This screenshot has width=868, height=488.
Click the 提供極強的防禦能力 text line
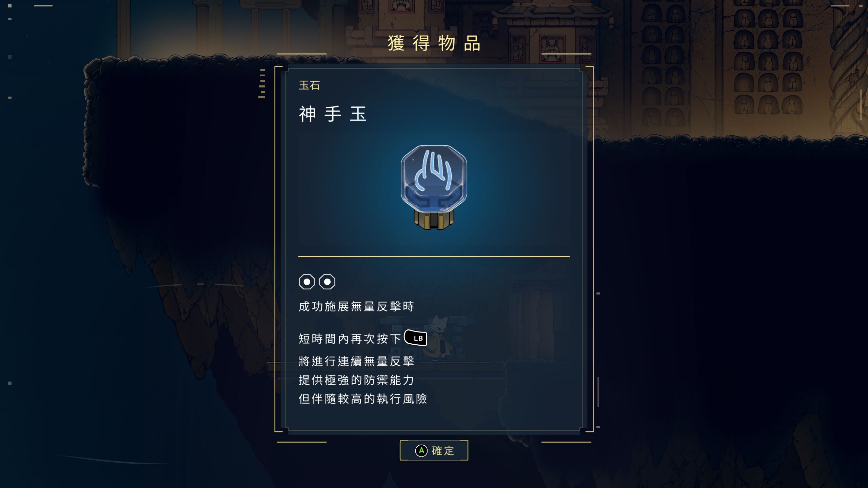[356, 380]
